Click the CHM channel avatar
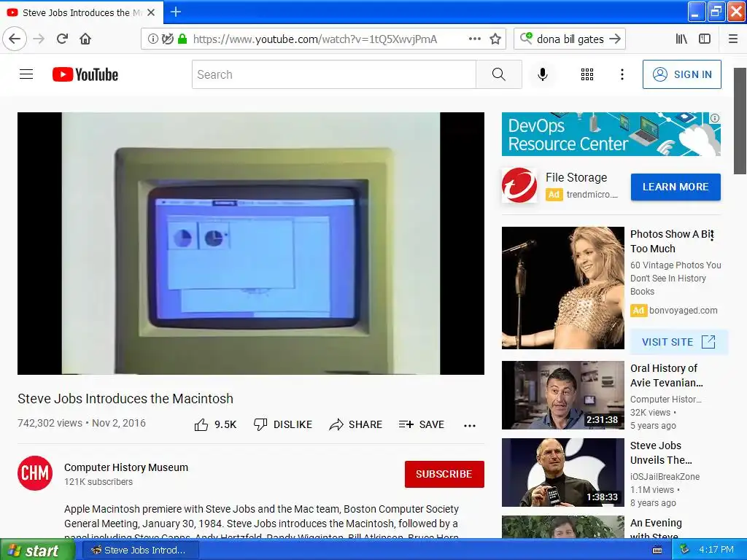747x560 pixels. click(35, 472)
